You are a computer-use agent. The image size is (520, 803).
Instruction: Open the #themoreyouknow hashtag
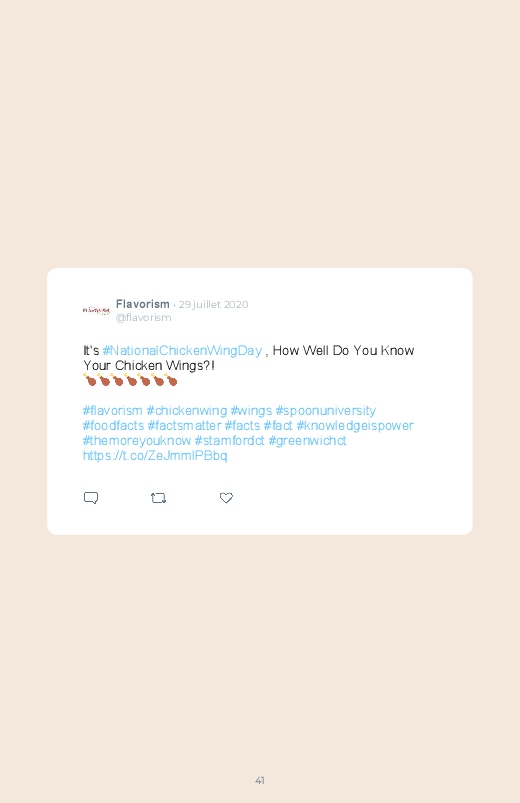pos(137,440)
